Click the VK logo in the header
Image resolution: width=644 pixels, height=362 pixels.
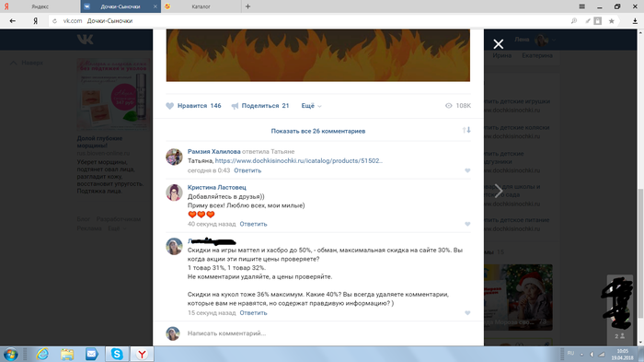click(x=85, y=40)
